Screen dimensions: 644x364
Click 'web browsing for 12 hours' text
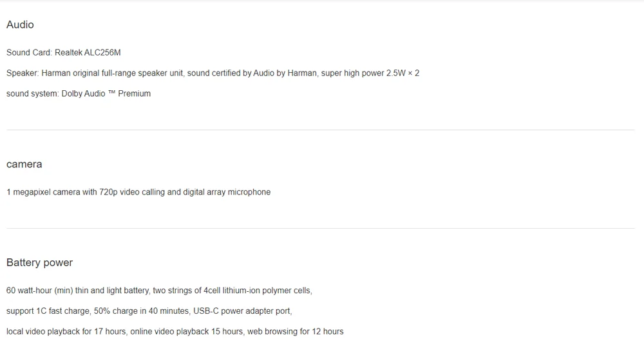click(x=295, y=332)
